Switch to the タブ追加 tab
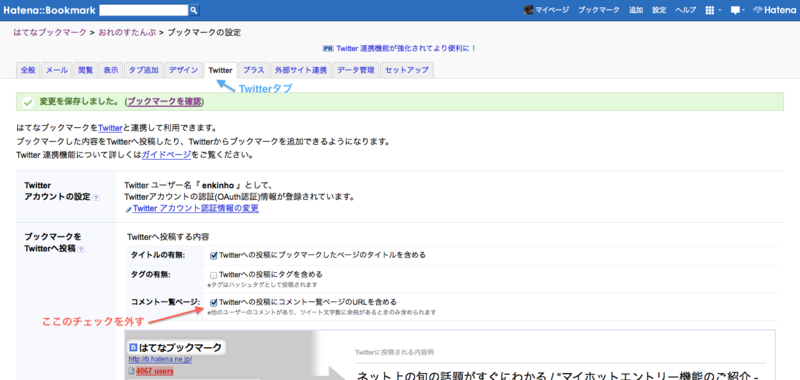This screenshot has height=380, width=800. (143, 70)
